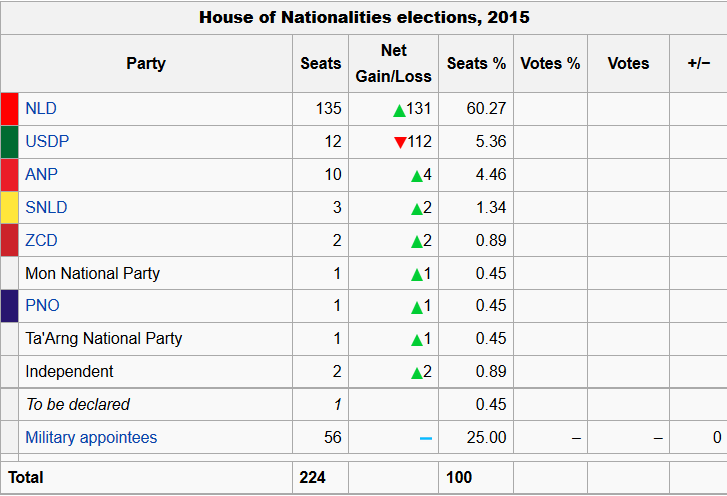Follow the ANP party link
This screenshot has width=727, height=496.
coord(42,175)
